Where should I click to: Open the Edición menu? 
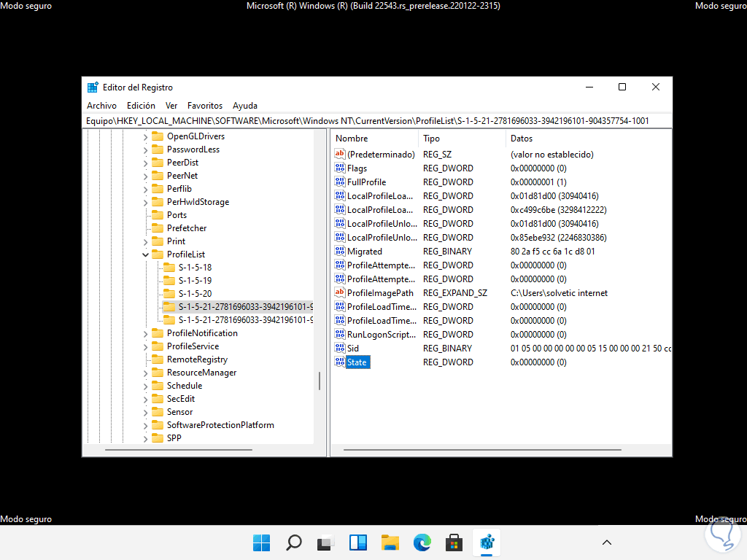(x=141, y=106)
